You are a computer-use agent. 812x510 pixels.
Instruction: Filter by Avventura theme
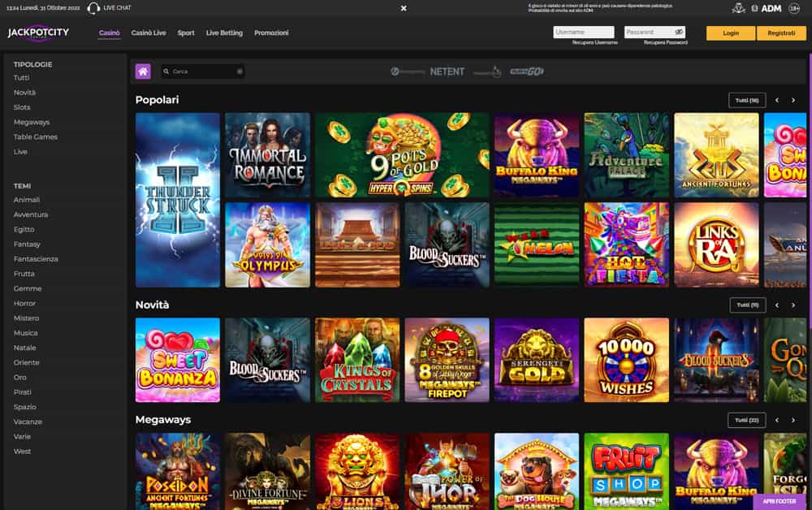click(x=31, y=214)
